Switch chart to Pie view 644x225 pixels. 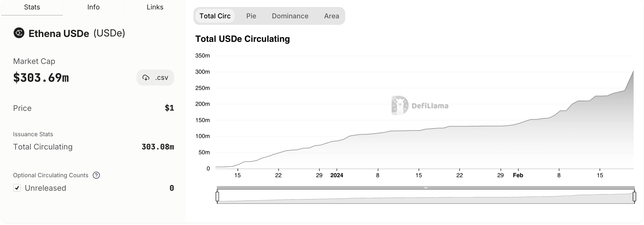[x=251, y=16]
